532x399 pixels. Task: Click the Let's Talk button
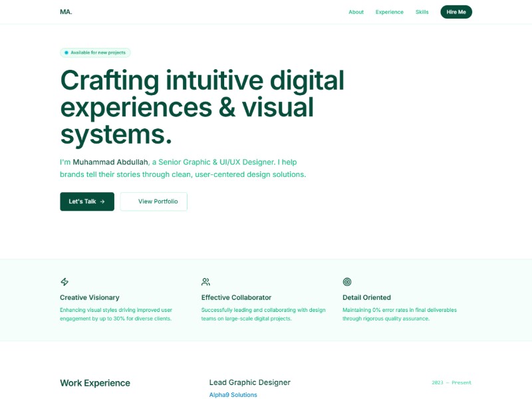86,201
